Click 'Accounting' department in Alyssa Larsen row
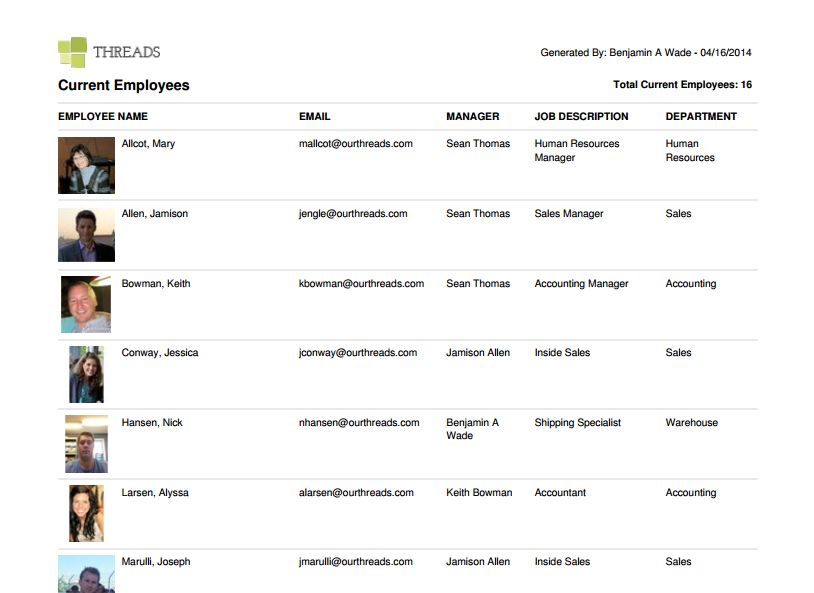The width and height of the screenshot is (814, 593). click(x=691, y=492)
